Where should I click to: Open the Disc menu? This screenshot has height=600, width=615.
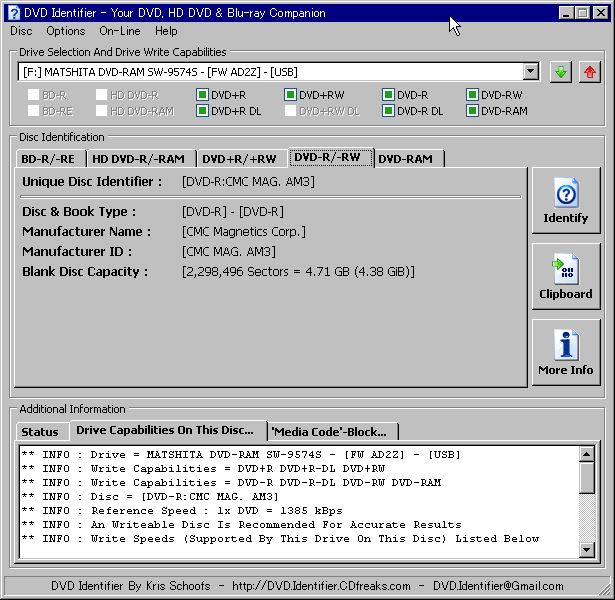[21, 31]
